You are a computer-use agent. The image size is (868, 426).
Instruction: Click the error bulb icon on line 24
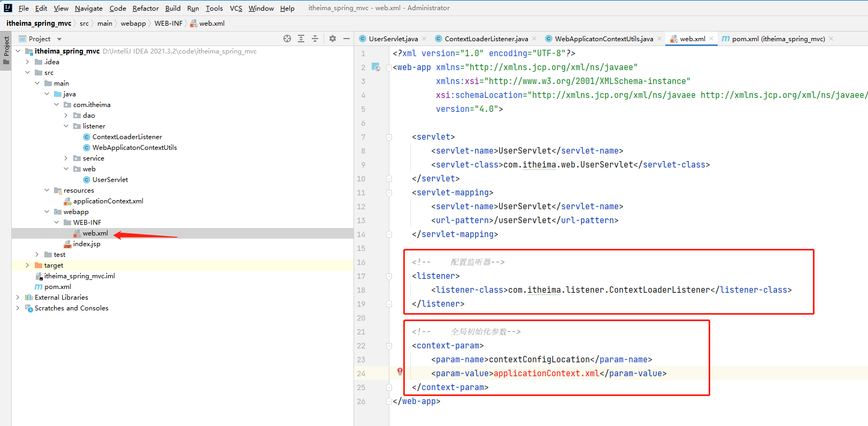(x=400, y=371)
